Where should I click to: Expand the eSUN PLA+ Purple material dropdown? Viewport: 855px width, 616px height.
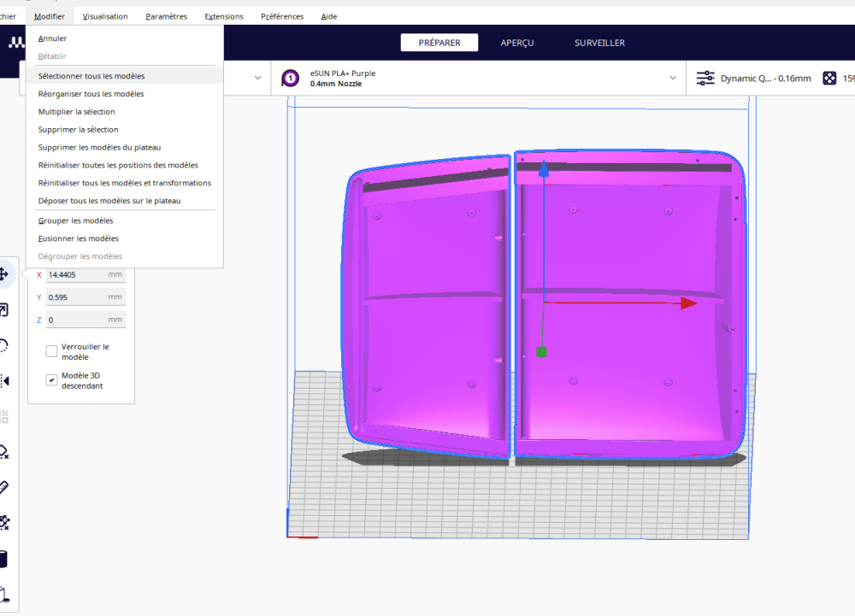(478, 79)
